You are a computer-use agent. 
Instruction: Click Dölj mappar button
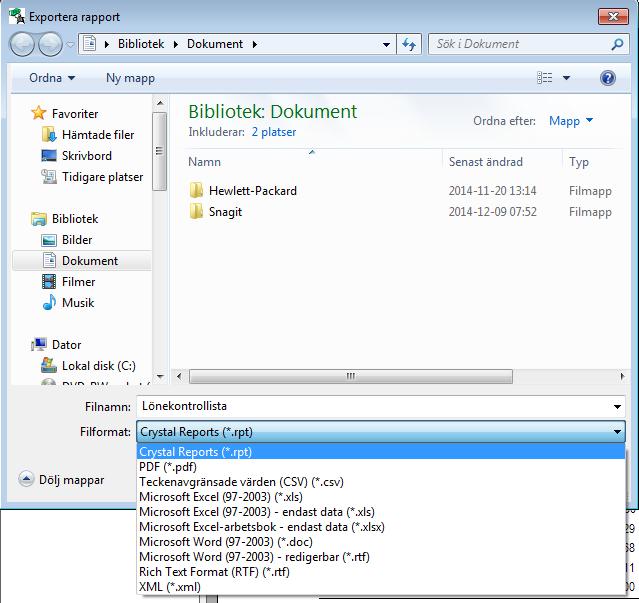click(62, 480)
